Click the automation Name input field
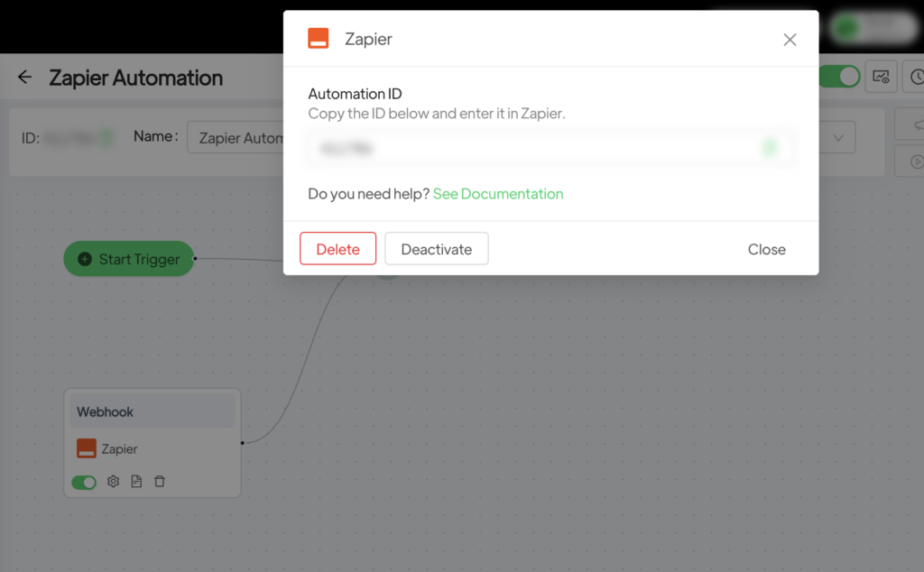The height and width of the screenshot is (572, 924). [x=239, y=138]
